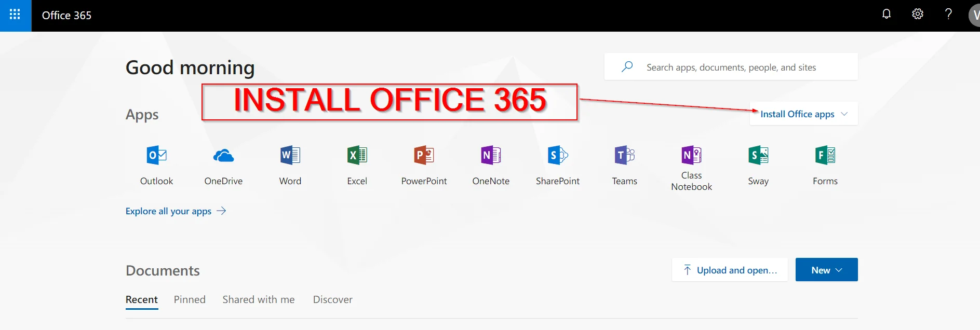Image resolution: width=980 pixels, height=330 pixels.
Task: Open the settings gear
Action: point(918,14)
